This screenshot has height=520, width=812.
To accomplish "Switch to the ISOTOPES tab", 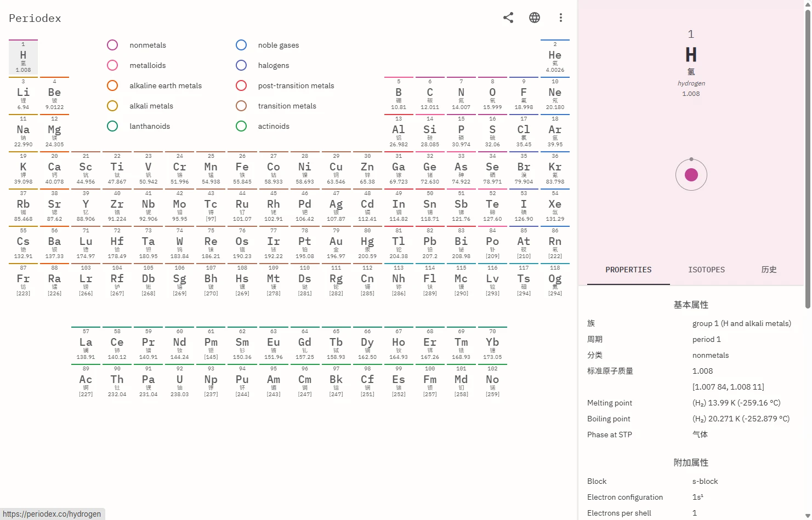I will point(706,270).
